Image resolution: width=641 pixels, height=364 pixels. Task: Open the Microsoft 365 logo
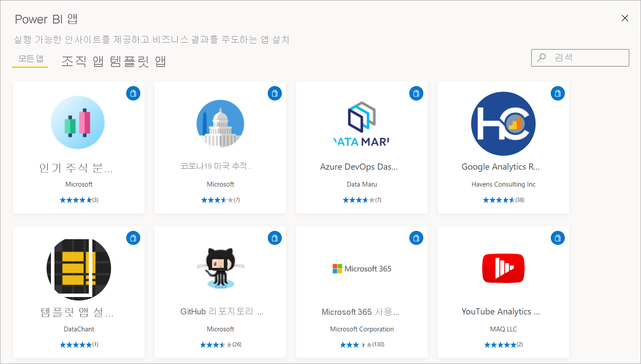(362, 269)
